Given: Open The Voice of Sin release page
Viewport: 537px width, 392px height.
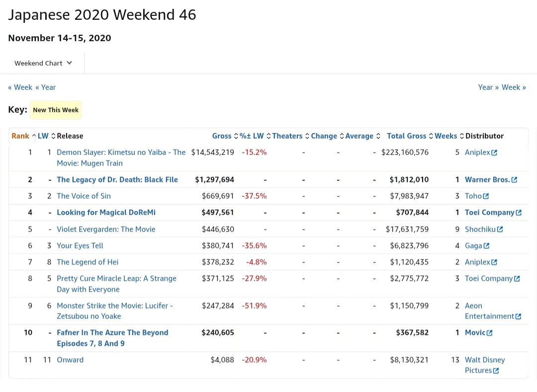Looking at the screenshot, I should click(84, 196).
